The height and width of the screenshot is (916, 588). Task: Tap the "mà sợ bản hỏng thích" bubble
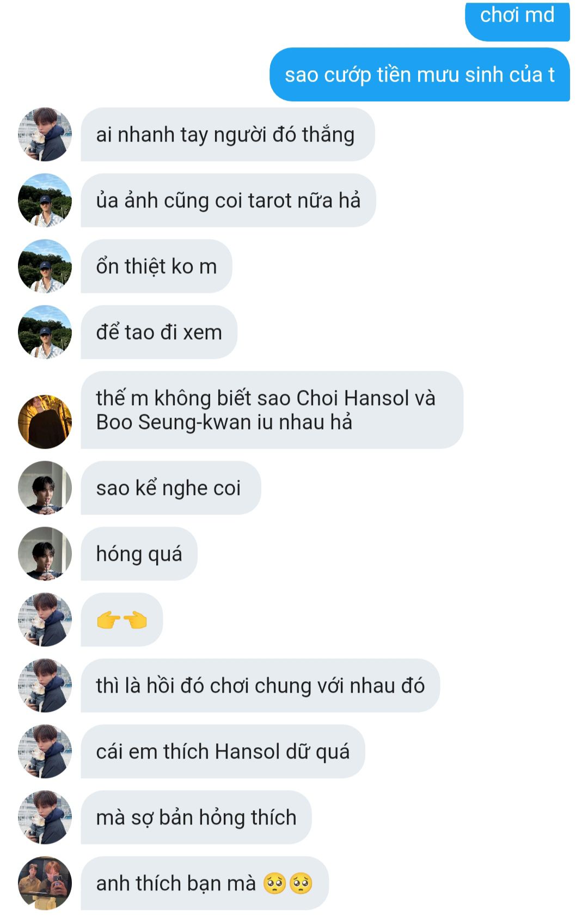[196, 817]
